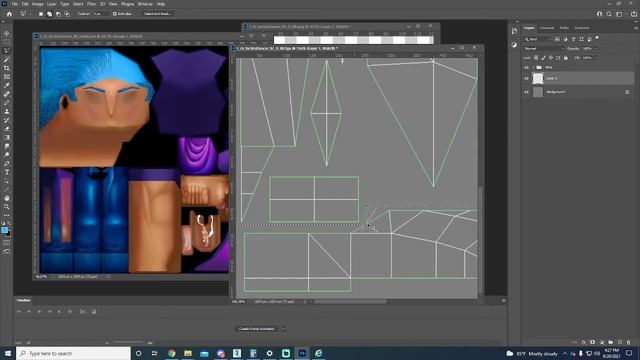640x360 pixels.
Task: Click the Select and Mask button
Action: (x=157, y=14)
